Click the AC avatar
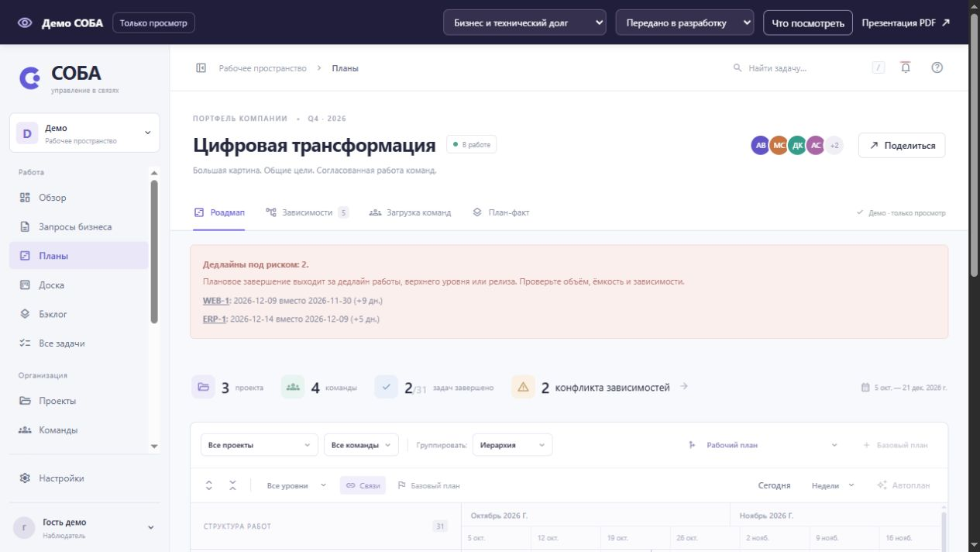The height and width of the screenshot is (552, 980). (815, 146)
